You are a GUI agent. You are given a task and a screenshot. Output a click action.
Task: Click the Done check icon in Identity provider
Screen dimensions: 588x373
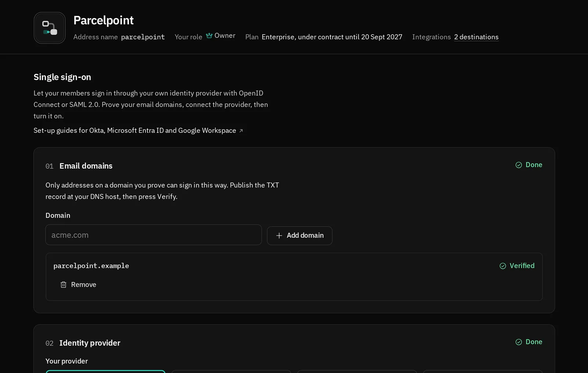tap(519, 342)
